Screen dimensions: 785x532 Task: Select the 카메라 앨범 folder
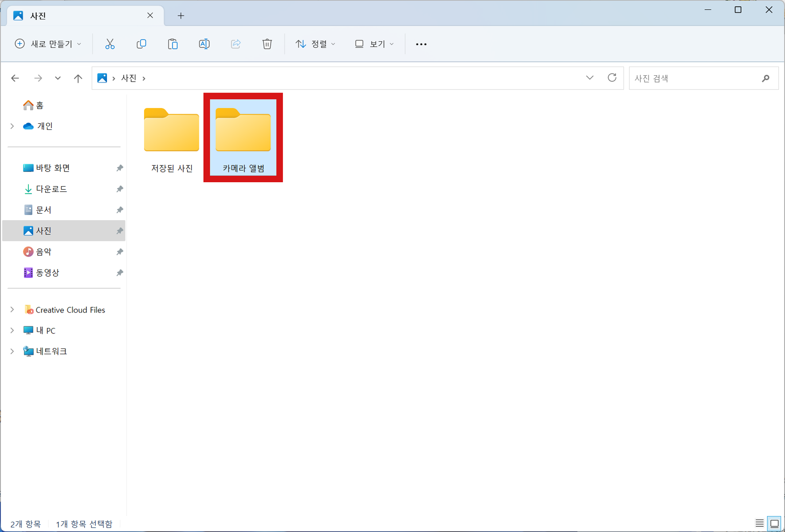[243, 137]
